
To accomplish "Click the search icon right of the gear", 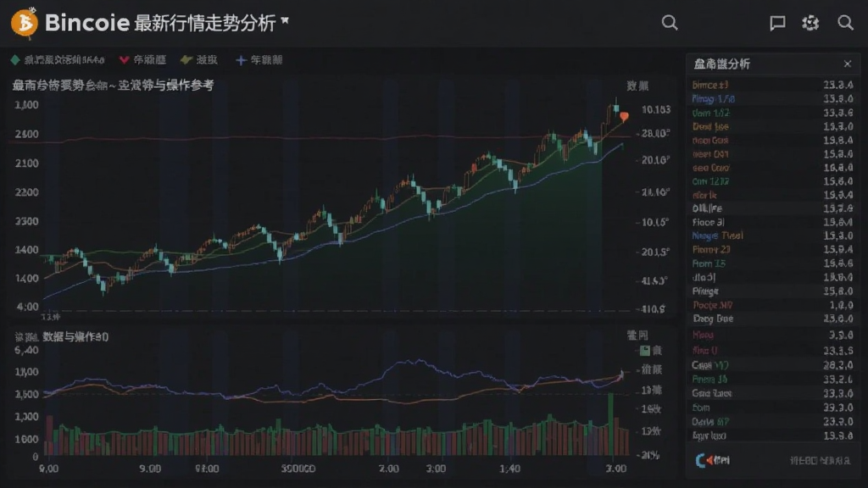I will [x=845, y=23].
